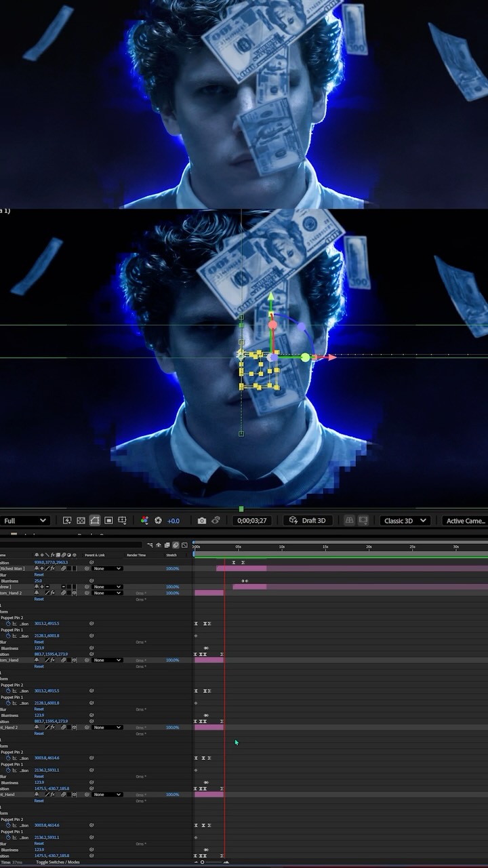488x868 pixels.
Task: Click the Reset Exposure icon
Action: pyautogui.click(x=158, y=520)
